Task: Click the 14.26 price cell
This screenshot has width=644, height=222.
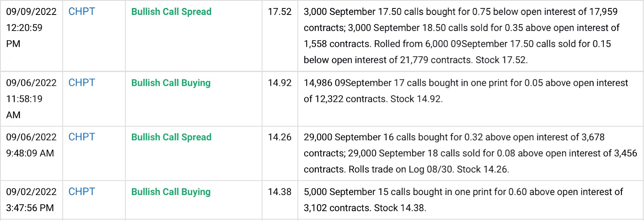Action: click(279, 137)
